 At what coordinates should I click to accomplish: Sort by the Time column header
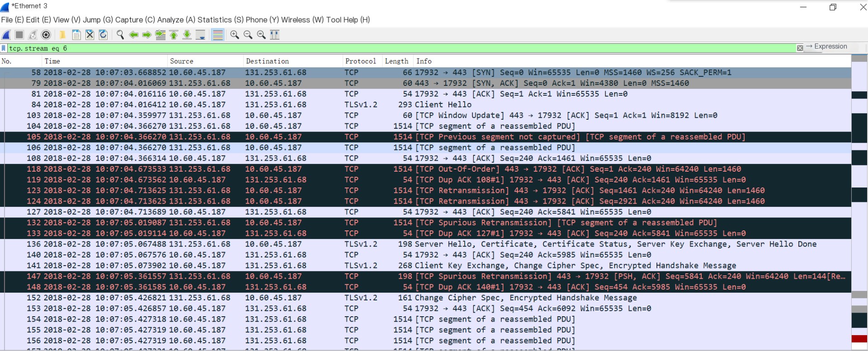(x=104, y=61)
